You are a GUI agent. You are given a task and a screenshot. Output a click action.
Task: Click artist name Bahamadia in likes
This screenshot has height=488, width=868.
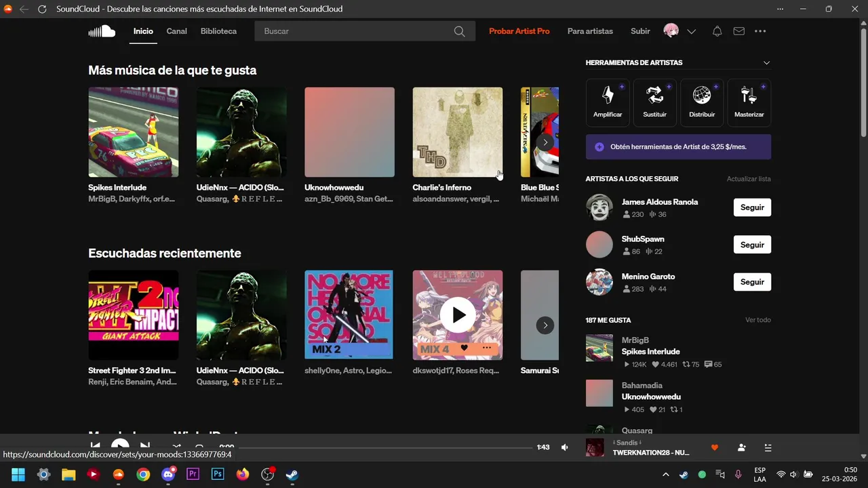pyautogui.click(x=642, y=386)
